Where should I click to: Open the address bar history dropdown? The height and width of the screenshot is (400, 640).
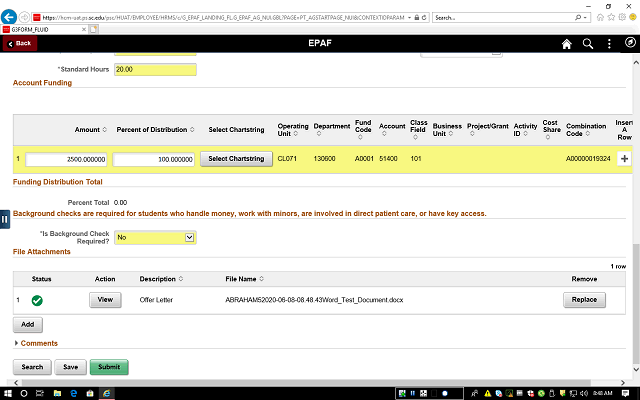tap(409, 18)
